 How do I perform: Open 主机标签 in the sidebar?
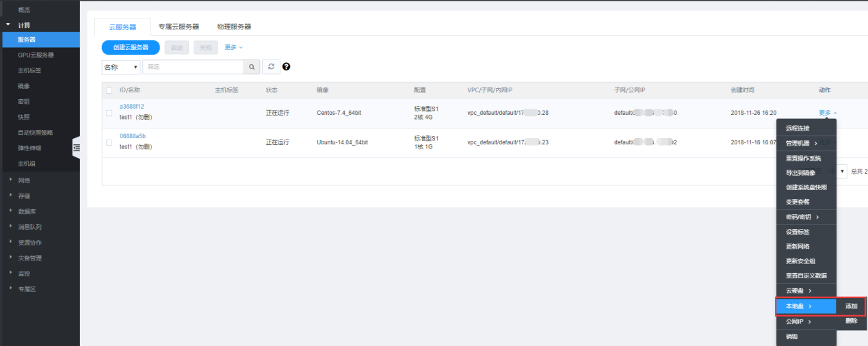pyautogui.click(x=29, y=70)
